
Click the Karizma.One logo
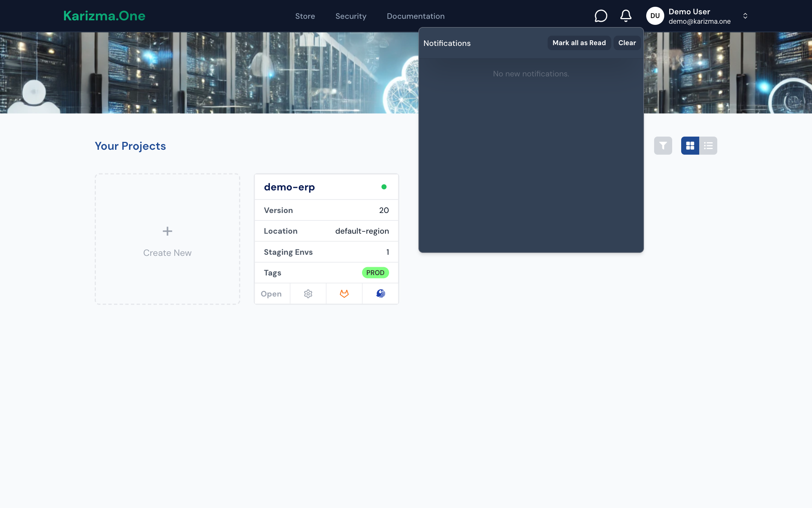click(x=104, y=16)
